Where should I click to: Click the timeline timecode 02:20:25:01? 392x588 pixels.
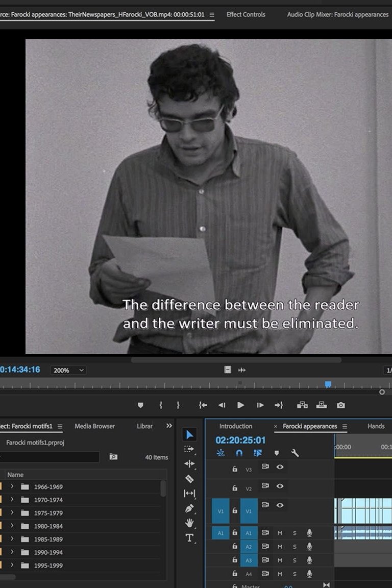click(240, 440)
